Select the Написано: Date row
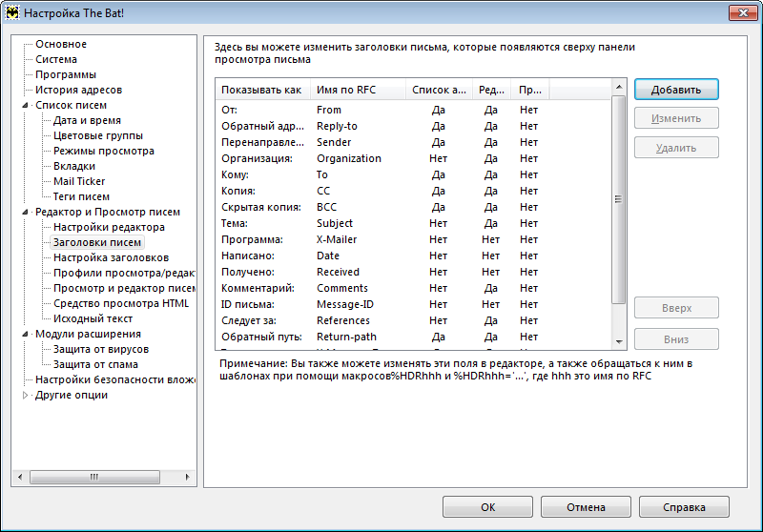 tap(413, 256)
